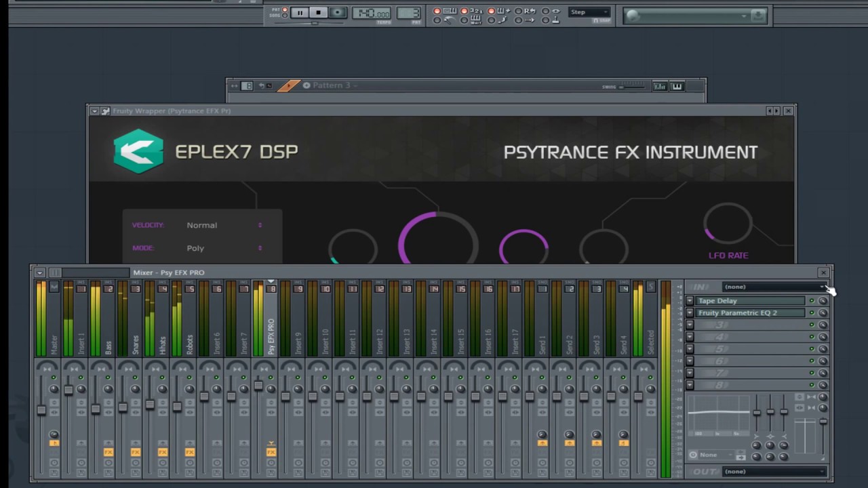Open the Mixer window options menu
The width and height of the screenshot is (868, 488).
pyautogui.click(x=40, y=272)
